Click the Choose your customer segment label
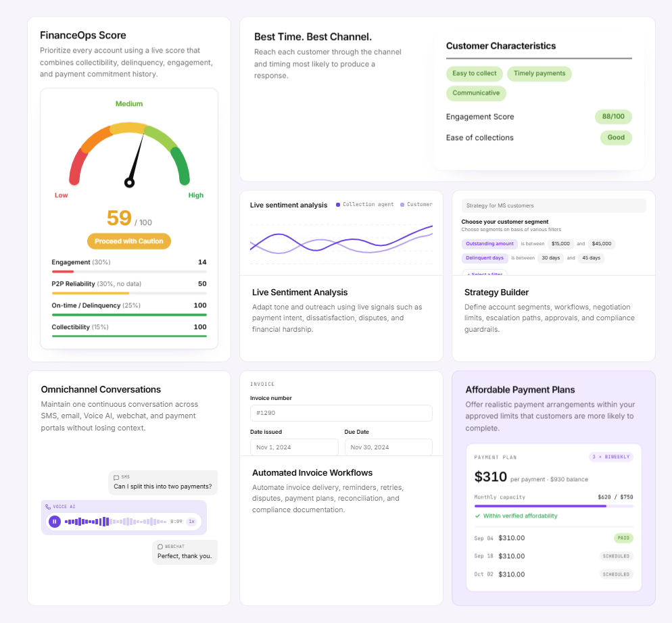 pyautogui.click(x=505, y=222)
